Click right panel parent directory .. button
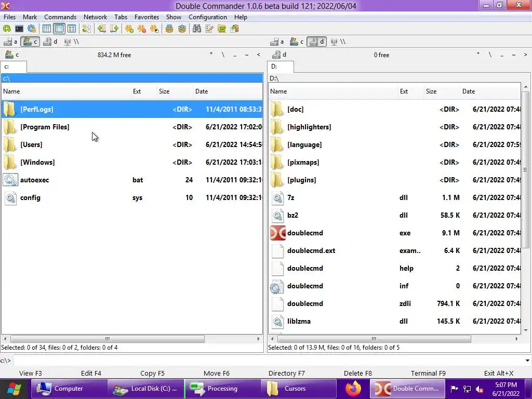532x399 pixels. 502,55
